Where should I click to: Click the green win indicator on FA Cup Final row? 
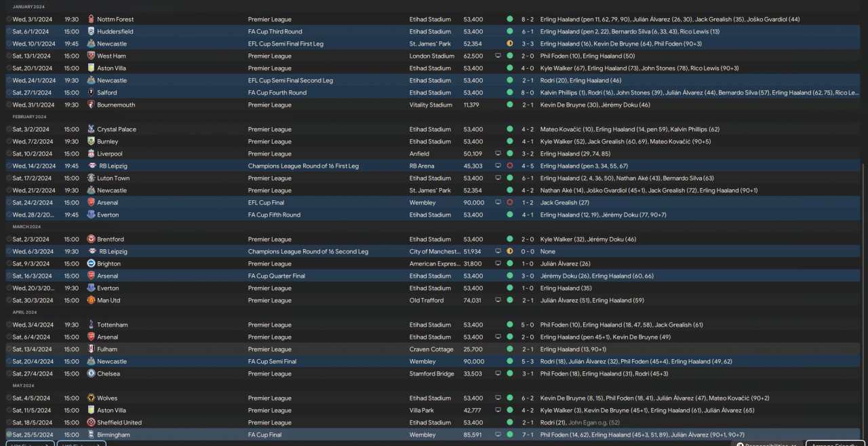pos(509,435)
